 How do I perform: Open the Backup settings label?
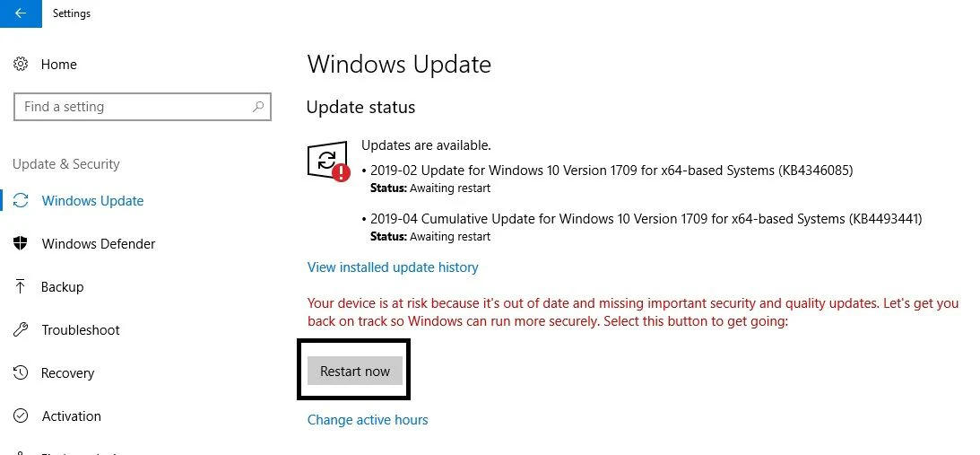coord(62,287)
